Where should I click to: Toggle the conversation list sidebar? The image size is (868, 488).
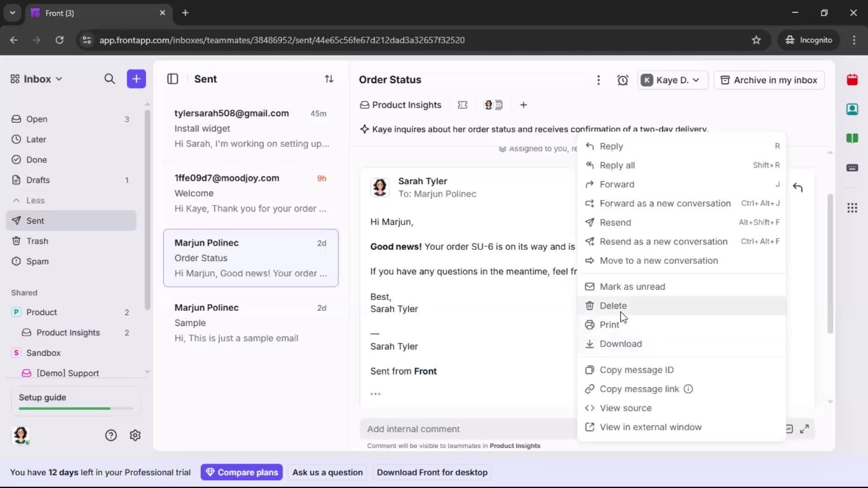(x=173, y=79)
